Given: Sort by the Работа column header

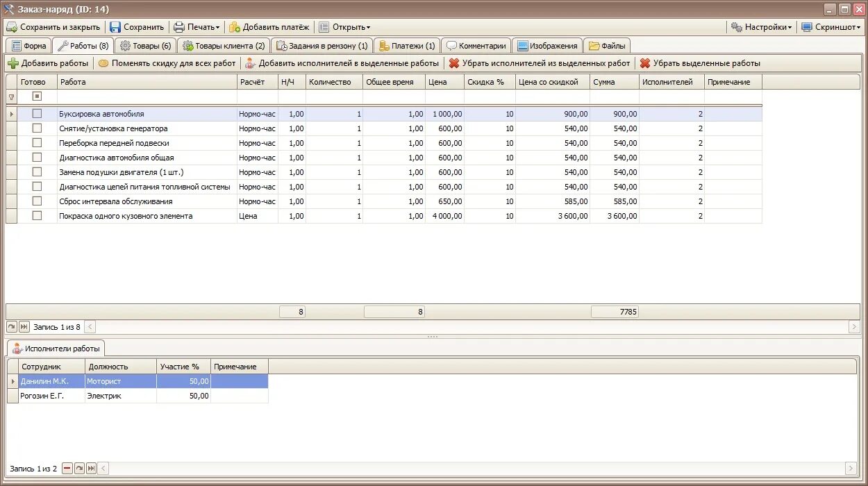Looking at the screenshot, I should click(x=147, y=82).
